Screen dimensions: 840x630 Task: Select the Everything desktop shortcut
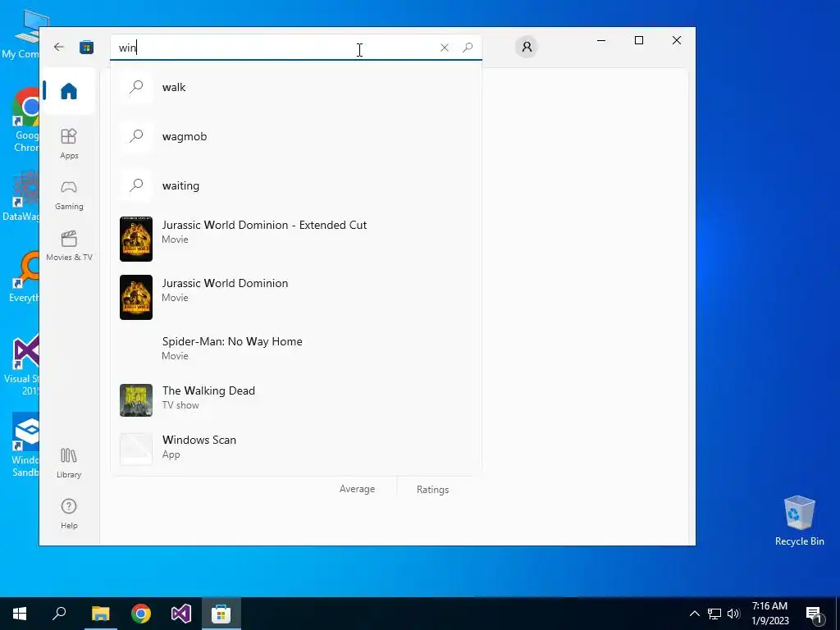24,277
